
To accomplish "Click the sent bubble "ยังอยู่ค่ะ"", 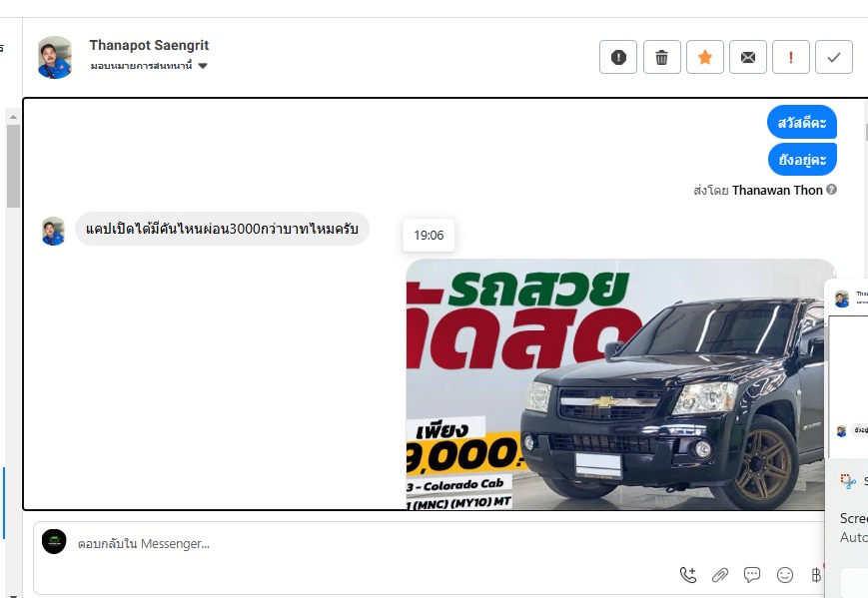I will point(802,160).
